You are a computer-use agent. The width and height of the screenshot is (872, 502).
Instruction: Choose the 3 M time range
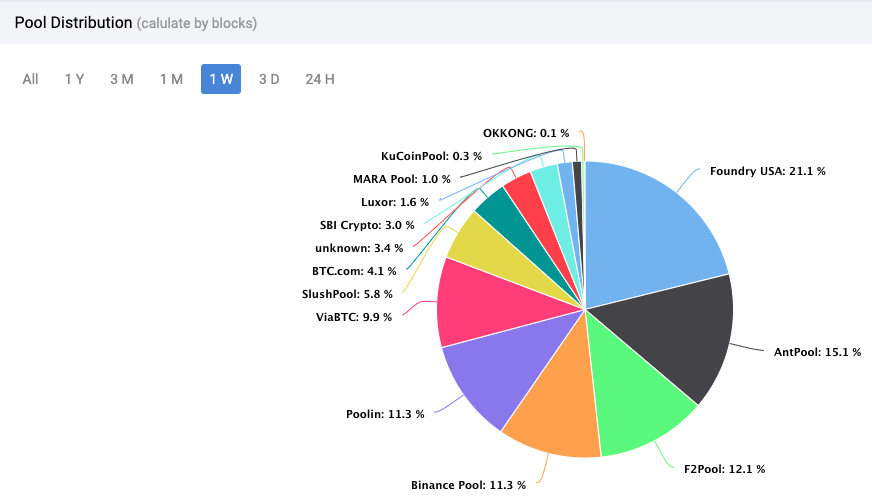(x=122, y=79)
